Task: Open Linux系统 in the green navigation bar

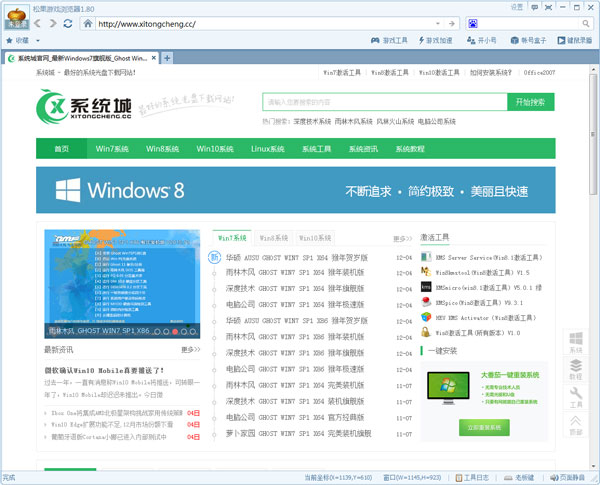Action: point(267,149)
